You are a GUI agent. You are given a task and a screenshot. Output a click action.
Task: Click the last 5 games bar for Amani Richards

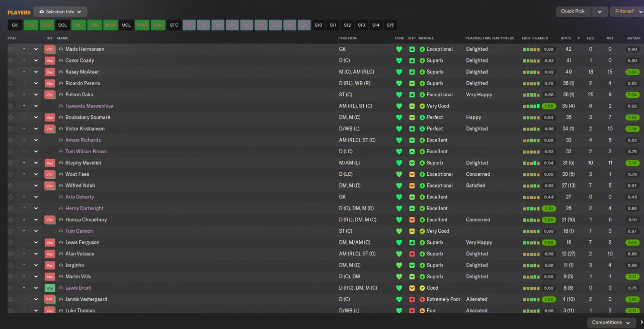[531, 140]
